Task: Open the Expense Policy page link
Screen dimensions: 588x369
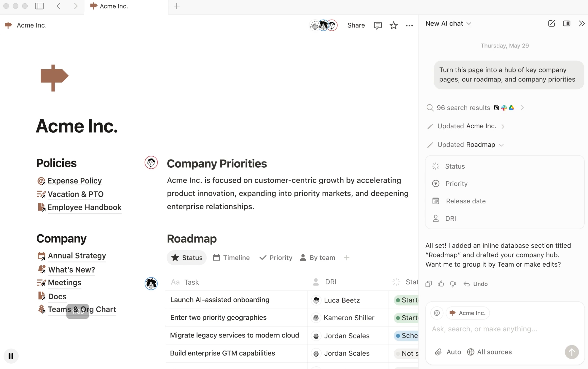Action: [70, 181]
